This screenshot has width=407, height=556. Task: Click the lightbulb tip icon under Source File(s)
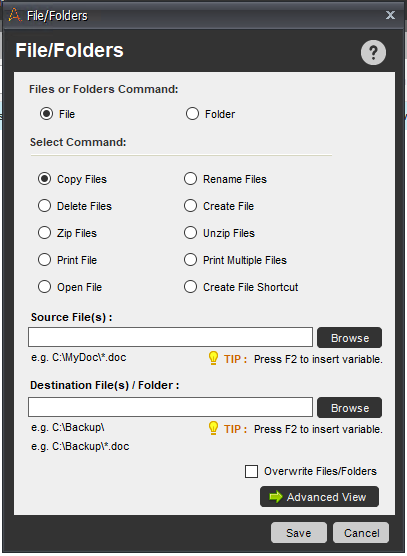213,358
